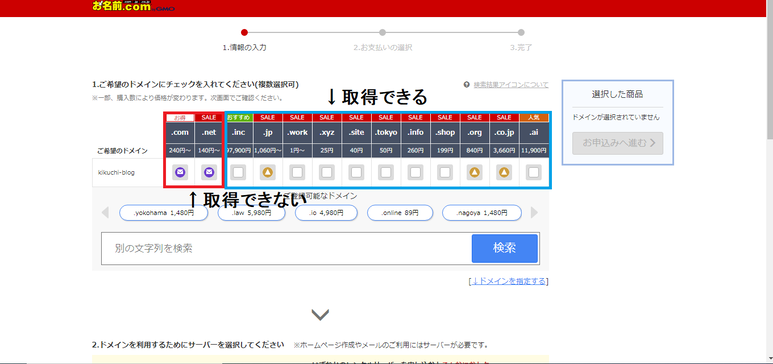Click the 選択した商品 heading

click(618, 94)
